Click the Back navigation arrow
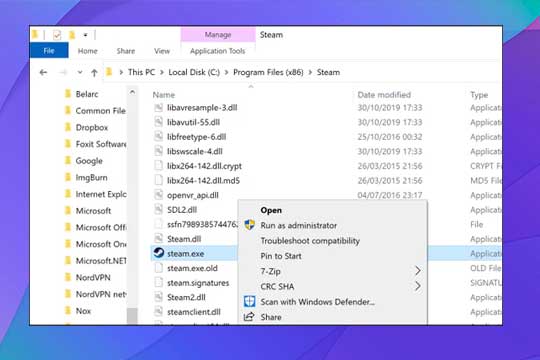Viewport: 540px width, 360px height. pyautogui.click(x=43, y=72)
